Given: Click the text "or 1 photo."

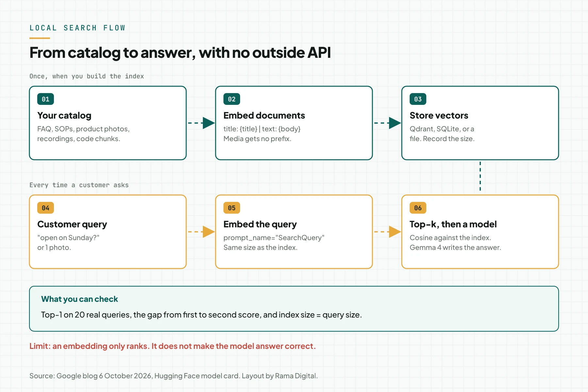Looking at the screenshot, I should coord(54,248).
